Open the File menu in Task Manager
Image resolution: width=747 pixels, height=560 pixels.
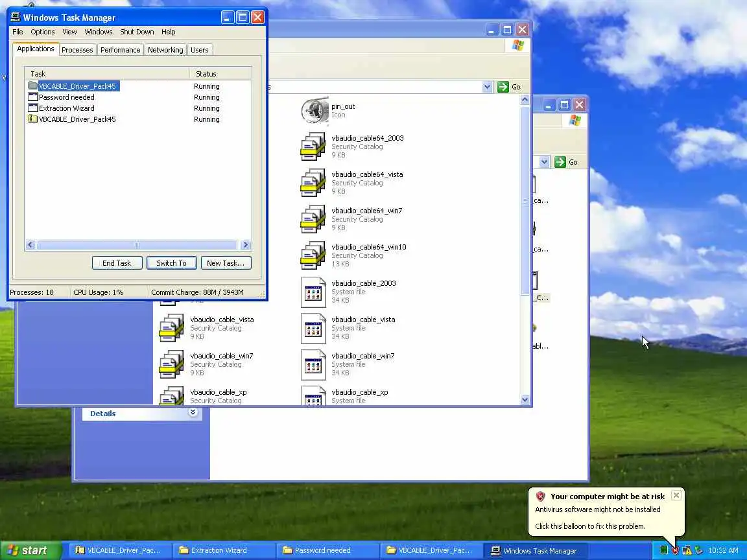[x=18, y=32]
